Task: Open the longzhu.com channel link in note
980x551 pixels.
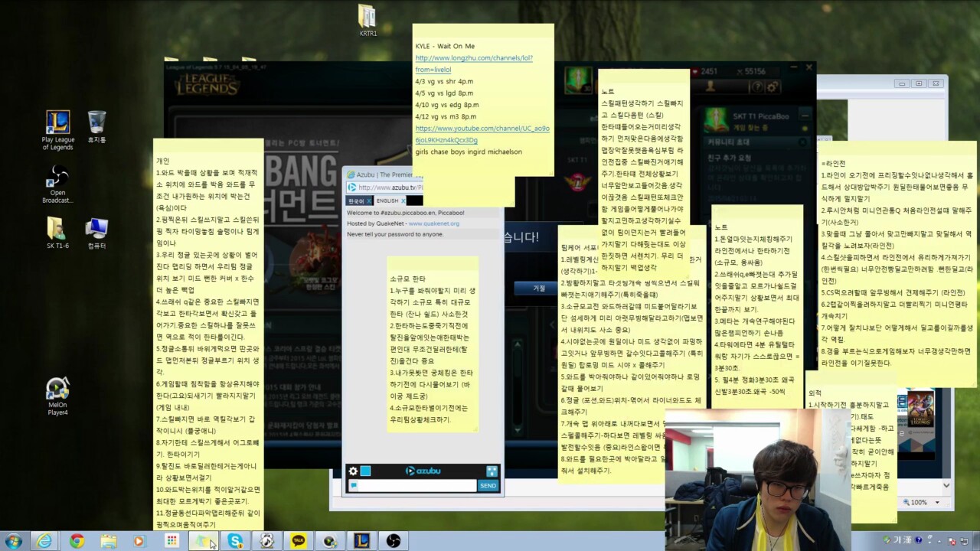Action: pyautogui.click(x=474, y=64)
